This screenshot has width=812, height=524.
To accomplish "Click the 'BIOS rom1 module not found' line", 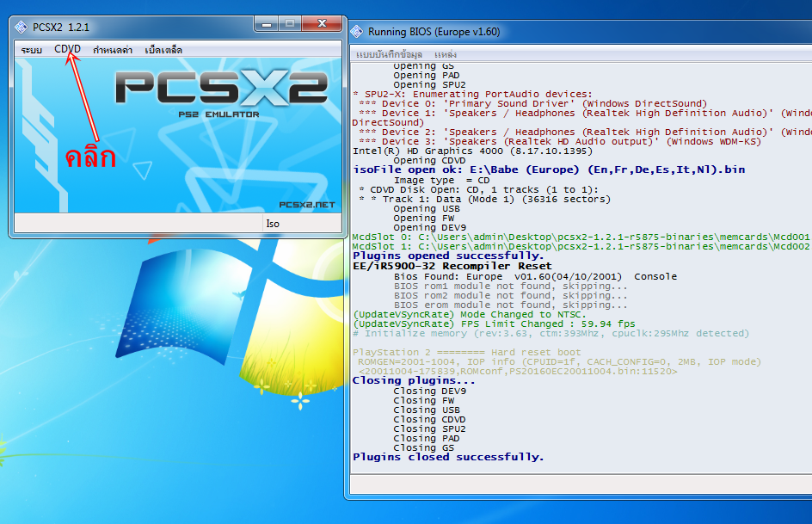I will pyautogui.click(x=511, y=287).
